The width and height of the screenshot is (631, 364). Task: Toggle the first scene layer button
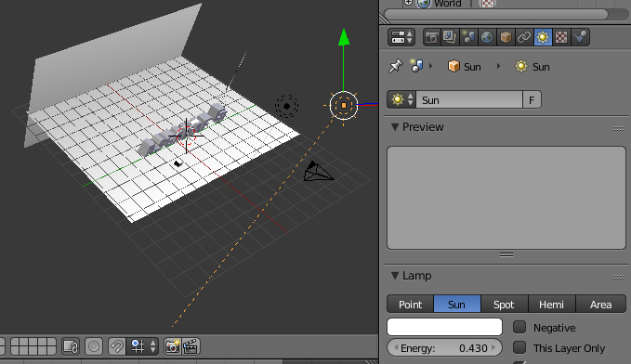(x=16, y=342)
